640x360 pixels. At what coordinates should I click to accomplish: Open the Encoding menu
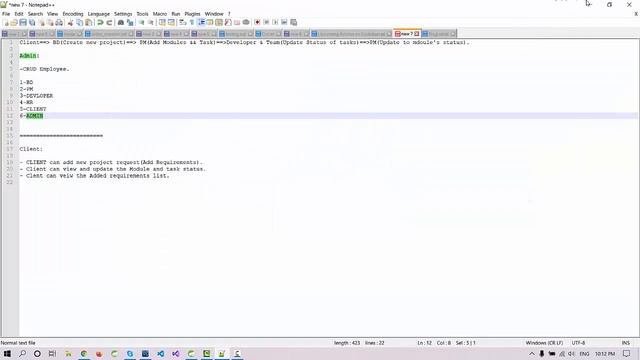pyautogui.click(x=73, y=14)
